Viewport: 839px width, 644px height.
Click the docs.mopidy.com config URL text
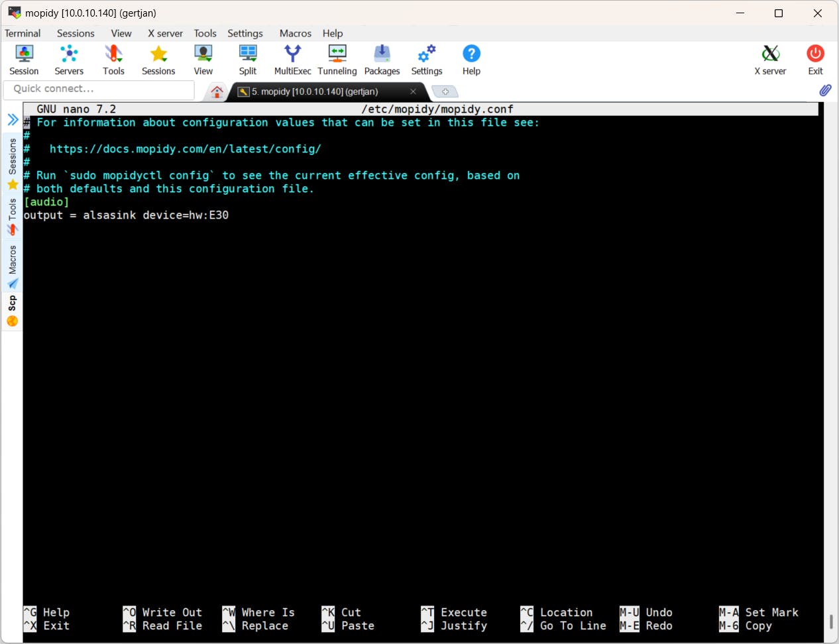point(185,149)
